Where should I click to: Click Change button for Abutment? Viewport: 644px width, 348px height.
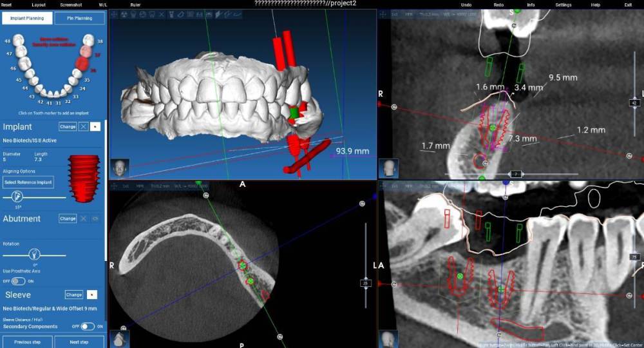pos(68,218)
